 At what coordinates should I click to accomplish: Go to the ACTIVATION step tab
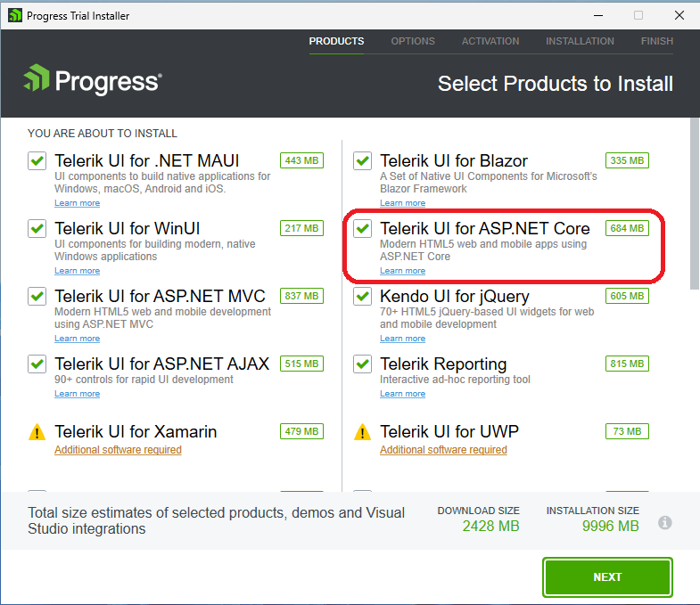point(490,41)
